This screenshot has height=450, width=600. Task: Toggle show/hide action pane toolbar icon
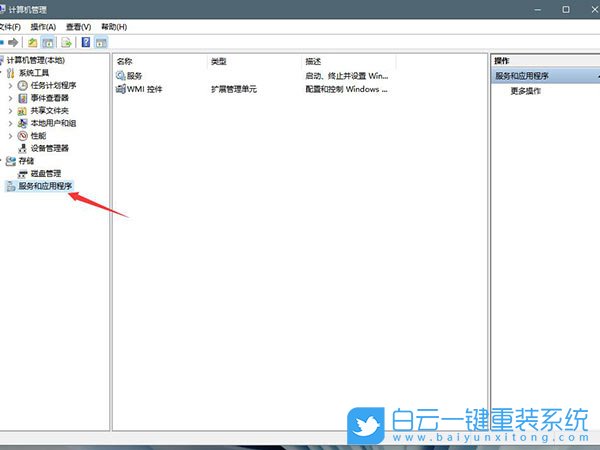pos(101,42)
